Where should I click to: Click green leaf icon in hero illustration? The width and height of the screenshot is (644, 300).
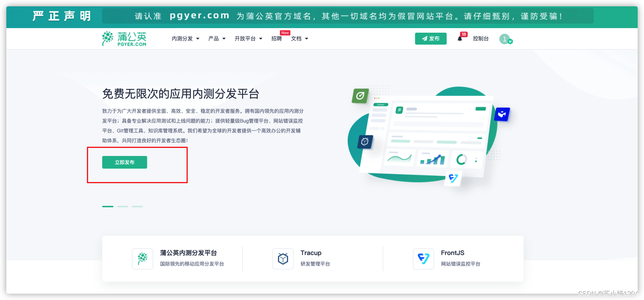coord(360,96)
